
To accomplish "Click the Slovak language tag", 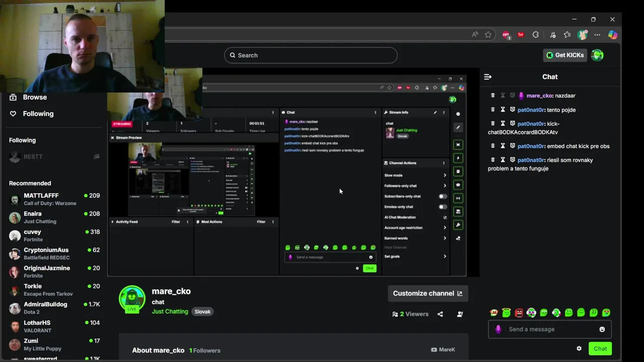I will coord(203,312).
